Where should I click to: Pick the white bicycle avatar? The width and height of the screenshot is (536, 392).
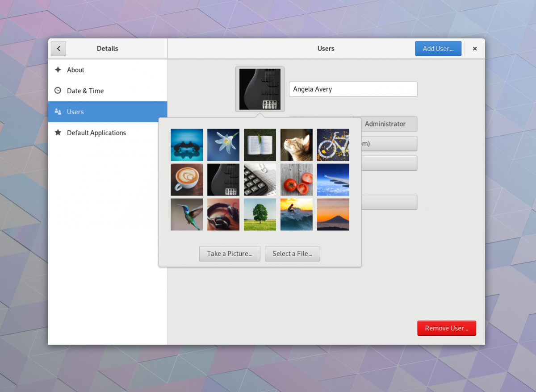(x=333, y=145)
